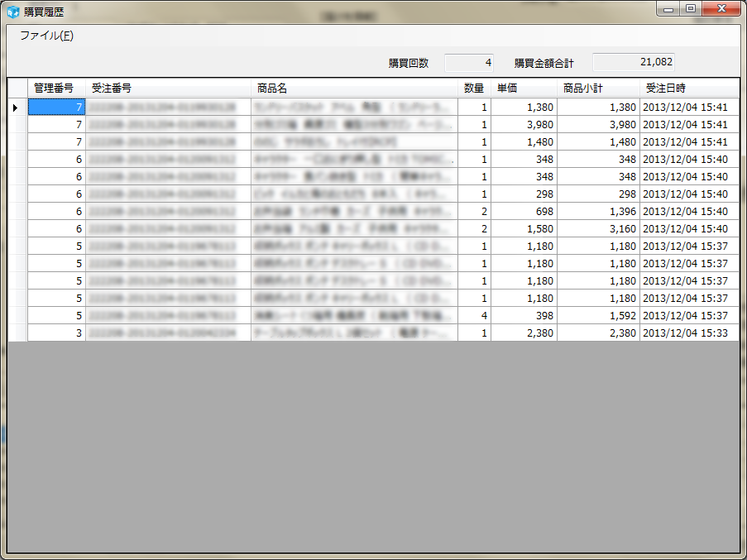Click the 単価 column header
This screenshot has height=560, width=747.
pos(524,89)
